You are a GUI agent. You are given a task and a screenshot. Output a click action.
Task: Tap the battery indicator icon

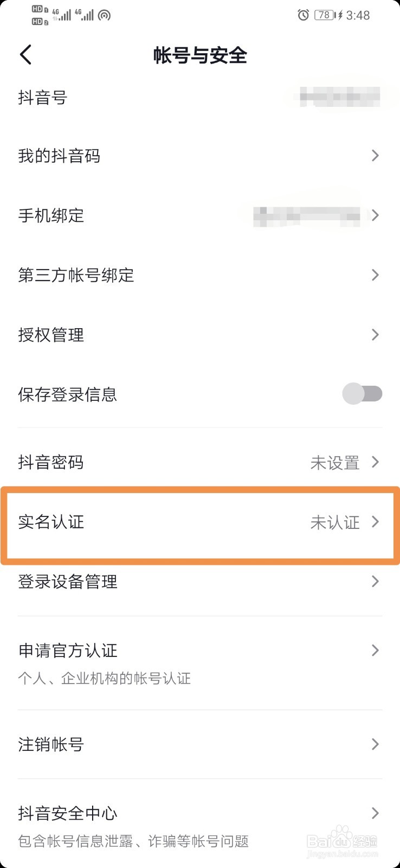[325, 15]
